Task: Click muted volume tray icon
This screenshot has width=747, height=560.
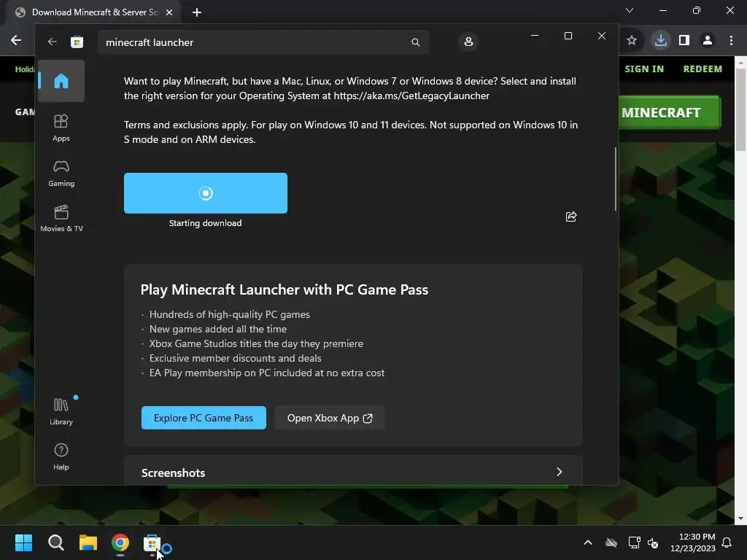Action: point(653,542)
